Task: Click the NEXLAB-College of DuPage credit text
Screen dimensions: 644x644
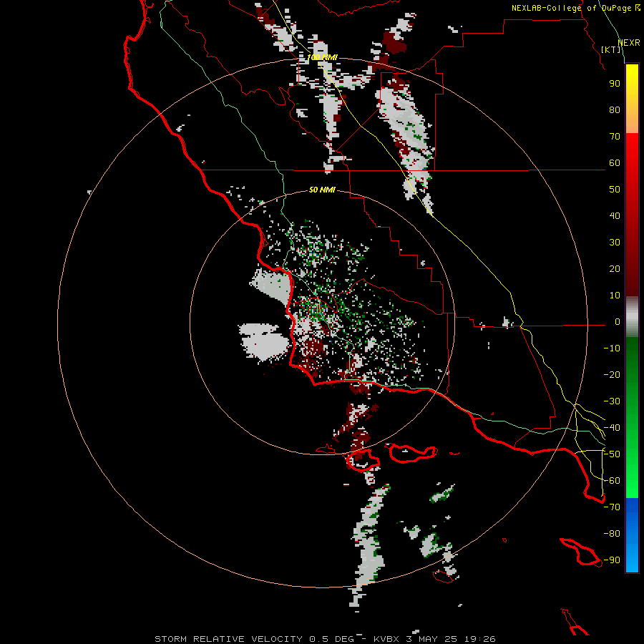Action: (x=571, y=8)
